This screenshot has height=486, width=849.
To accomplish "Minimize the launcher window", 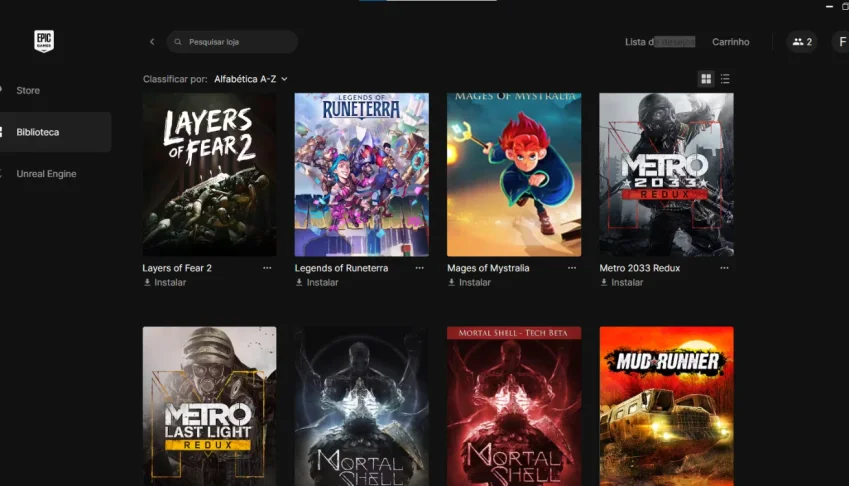I will (x=829, y=6).
